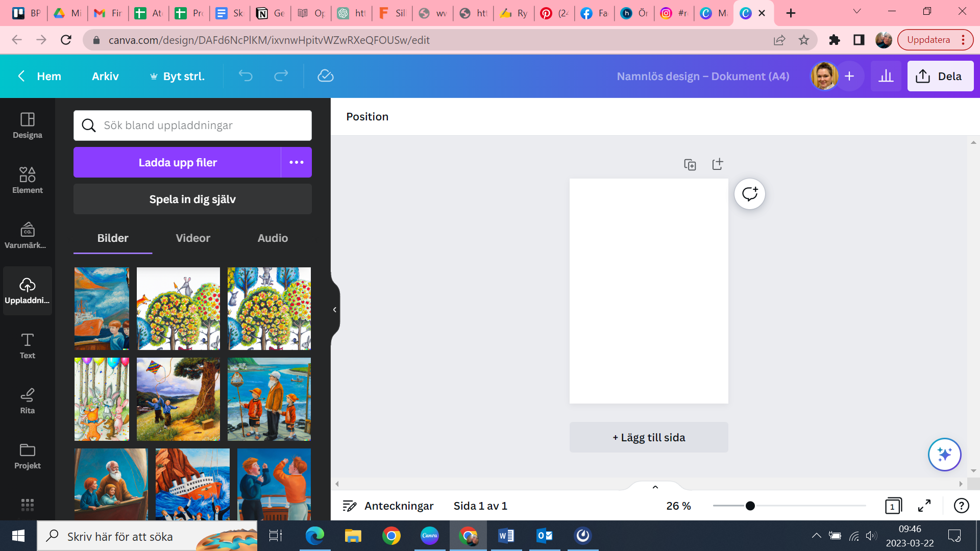980x551 pixels.
Task: Click Spela in dig själv button
Action: click(x=192, y=199)
